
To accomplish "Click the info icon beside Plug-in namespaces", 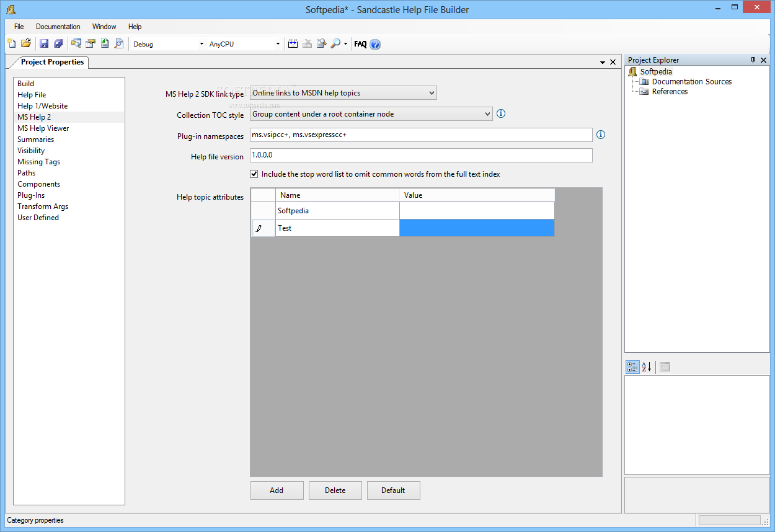I will click(600, 135).
